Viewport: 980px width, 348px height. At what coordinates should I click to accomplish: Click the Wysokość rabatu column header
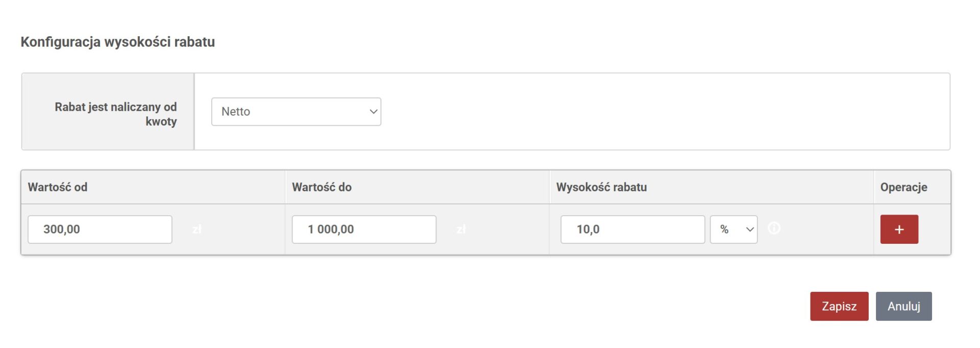tap(601, 187)
